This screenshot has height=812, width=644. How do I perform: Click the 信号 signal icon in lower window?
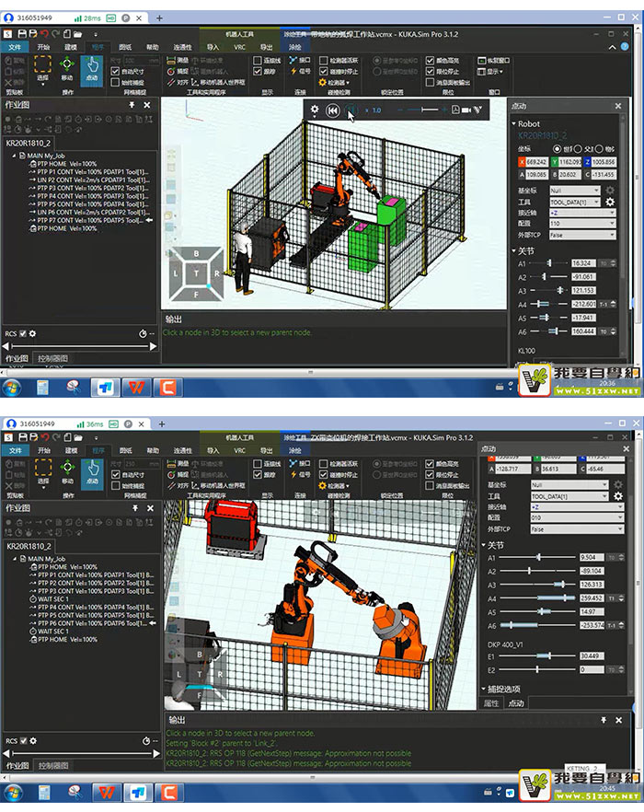300,474
